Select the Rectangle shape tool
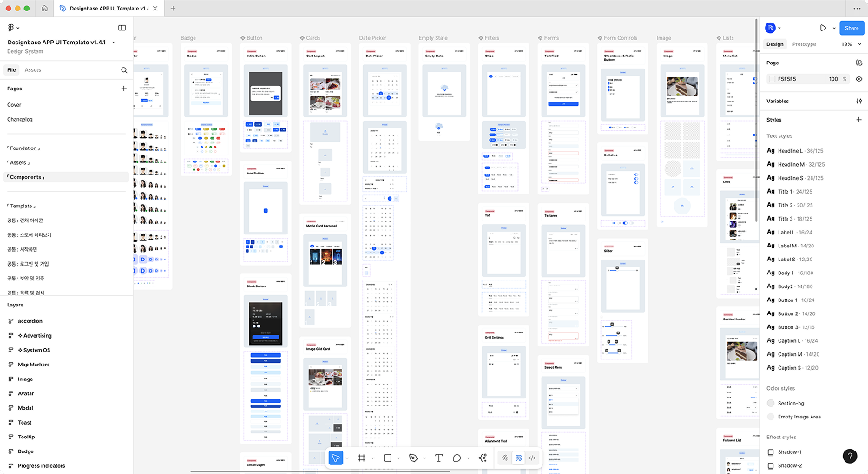868x474 pixels. click(387, 458)
